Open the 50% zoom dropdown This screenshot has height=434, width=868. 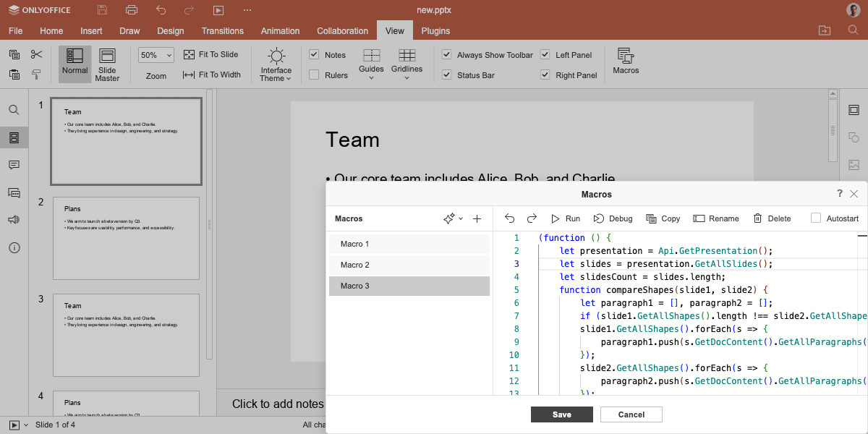click(x=156, y=55)
